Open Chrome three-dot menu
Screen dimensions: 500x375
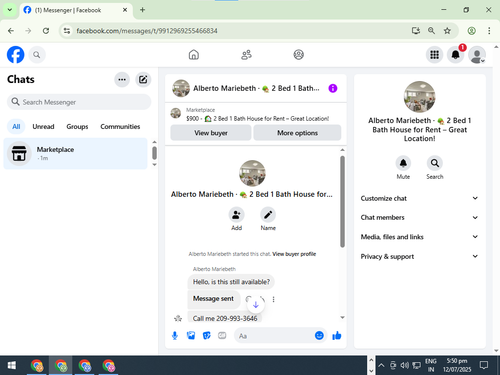point(489,31)
